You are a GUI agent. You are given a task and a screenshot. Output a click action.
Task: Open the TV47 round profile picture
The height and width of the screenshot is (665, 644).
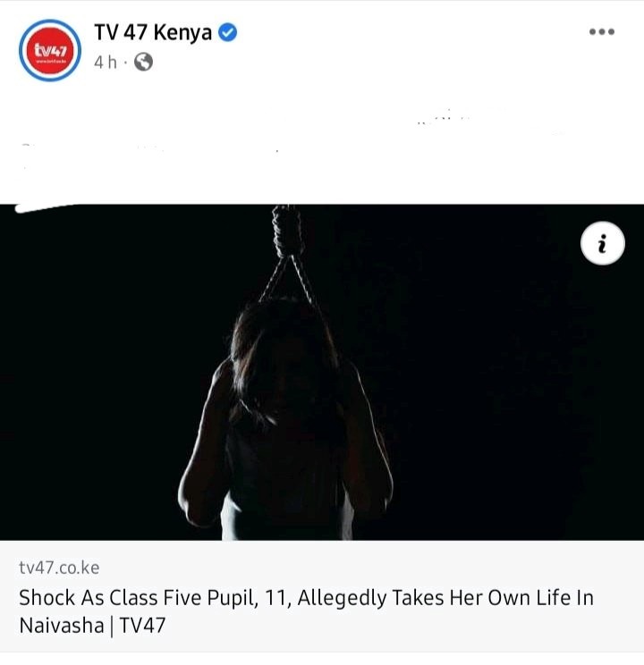click(x=50, y=50)
